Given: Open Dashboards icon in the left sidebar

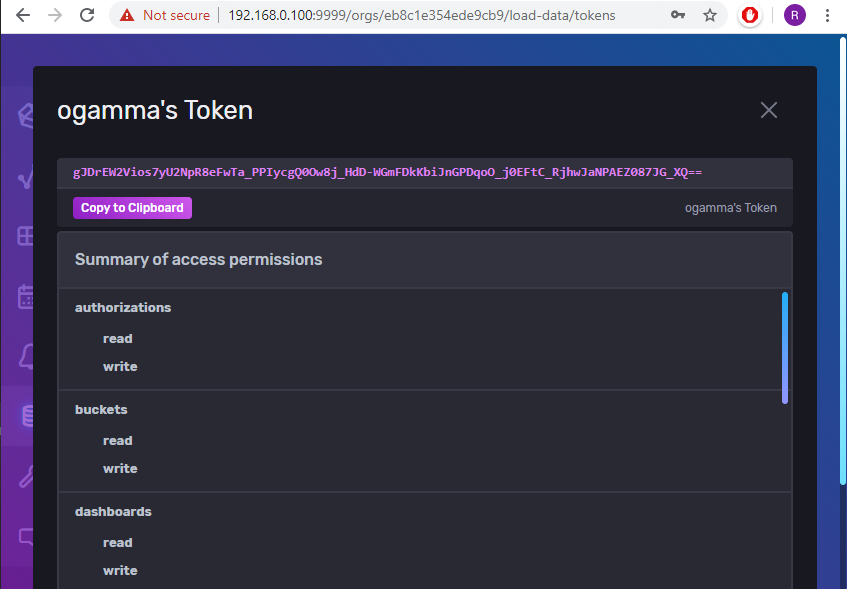Looking at the screenshot, I should [x=24, y=237].
